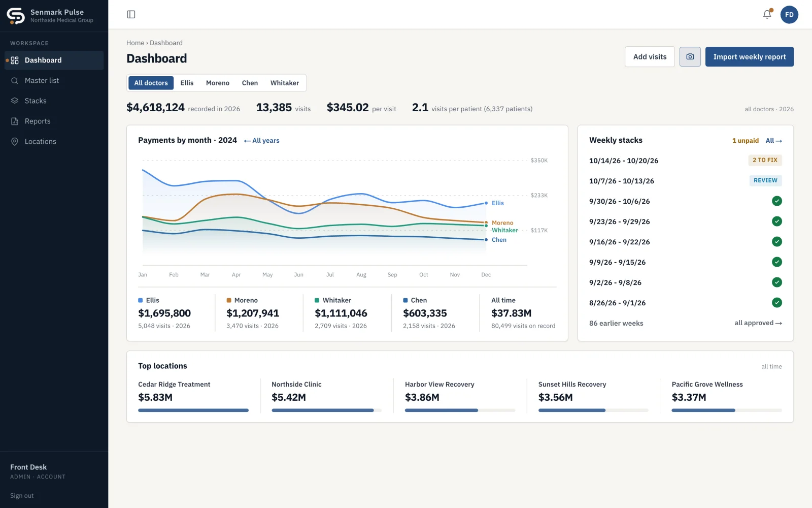Click the Dashboard grid icon in sidebar

15,60
